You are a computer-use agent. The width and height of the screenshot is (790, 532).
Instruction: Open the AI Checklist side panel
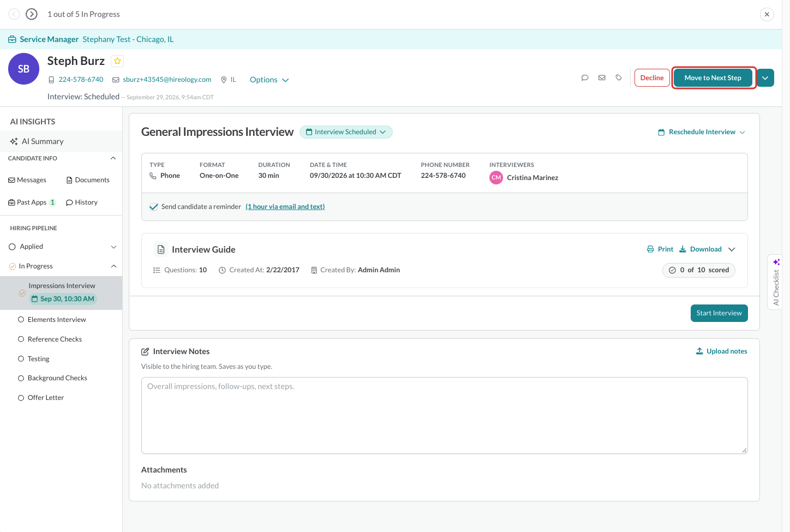[776, 282]
